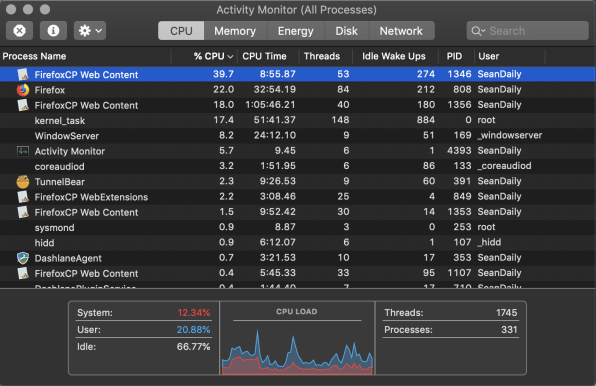Viewport: 596px width, 386px height.
Task: Click the Activity Monitor process icon
Action: coord(23,151)
